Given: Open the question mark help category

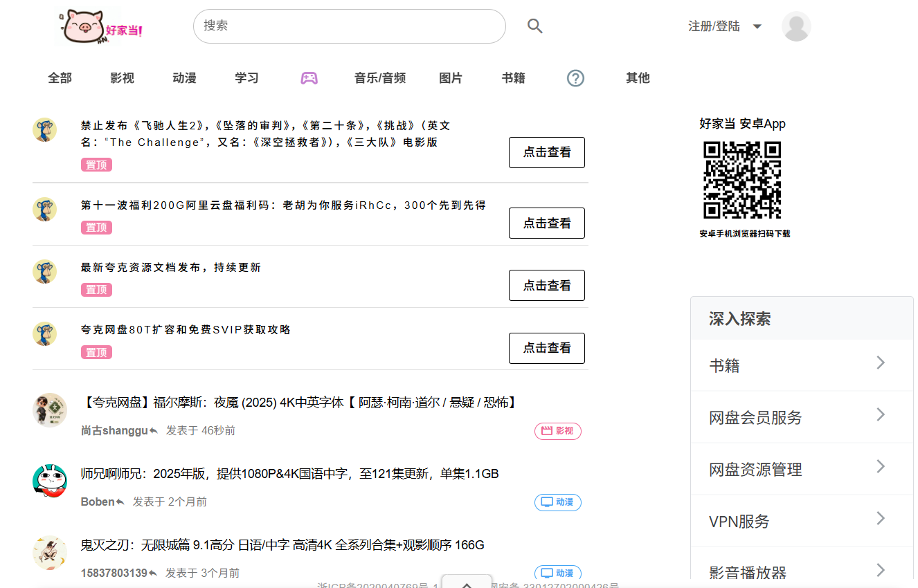Looking at the screenshot, I should (x=575, y=78).
